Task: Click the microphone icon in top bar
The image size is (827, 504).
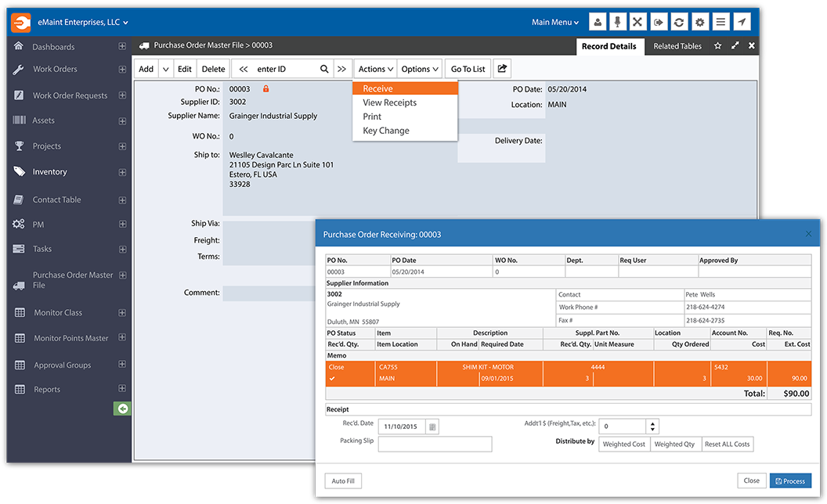Action: 617,22
